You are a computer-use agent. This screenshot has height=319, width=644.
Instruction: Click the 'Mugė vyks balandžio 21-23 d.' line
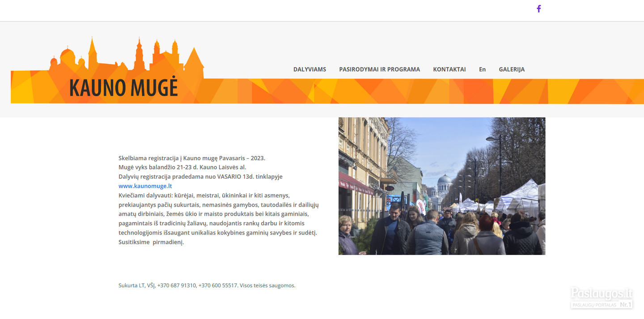pos(182,167)
